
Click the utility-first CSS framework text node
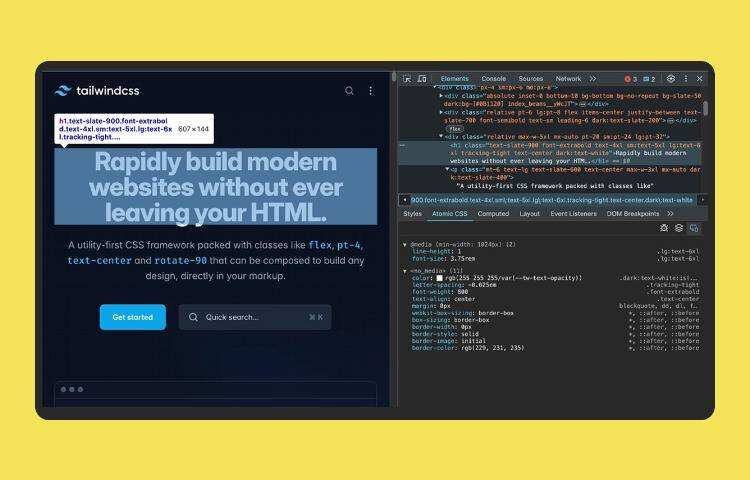(555, 185)
